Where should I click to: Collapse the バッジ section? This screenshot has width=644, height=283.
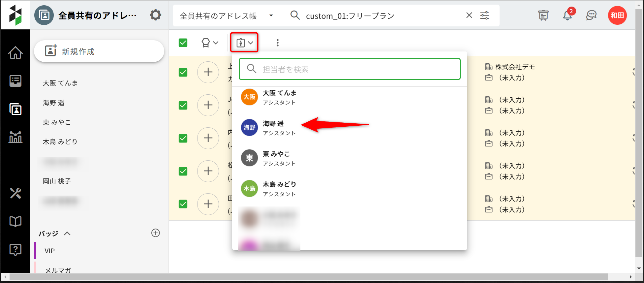67,234
